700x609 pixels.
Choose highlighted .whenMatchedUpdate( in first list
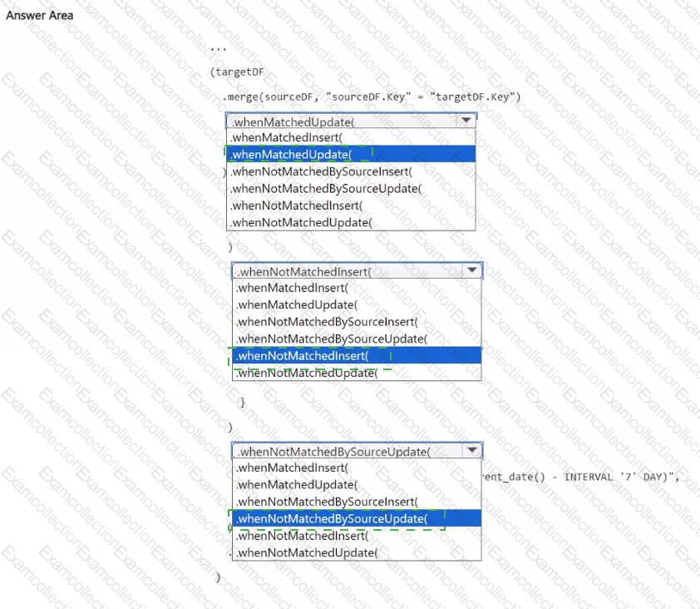click(x=351, y=155)
